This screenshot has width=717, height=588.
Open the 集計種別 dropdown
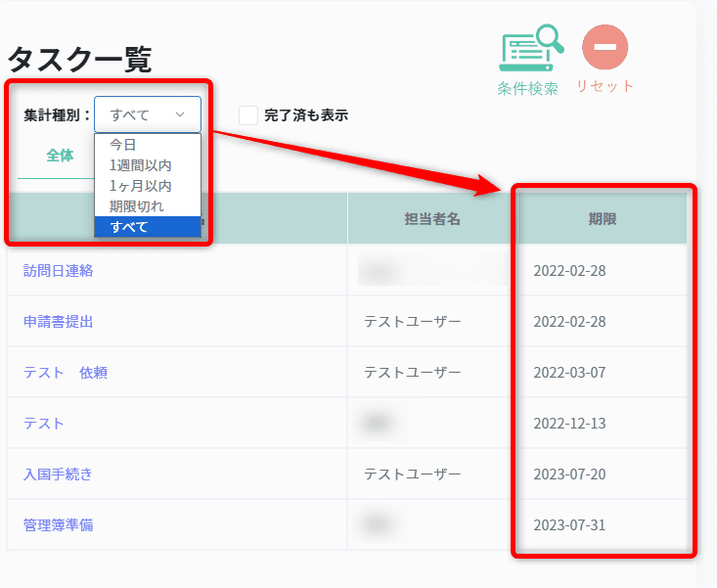click(x=148, y=114)
